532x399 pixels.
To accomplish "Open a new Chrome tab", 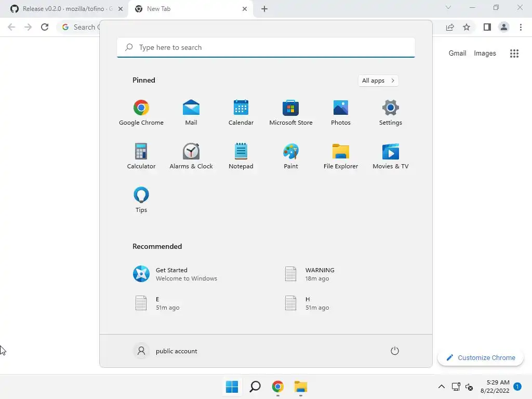I will click(x=264, y=9).
